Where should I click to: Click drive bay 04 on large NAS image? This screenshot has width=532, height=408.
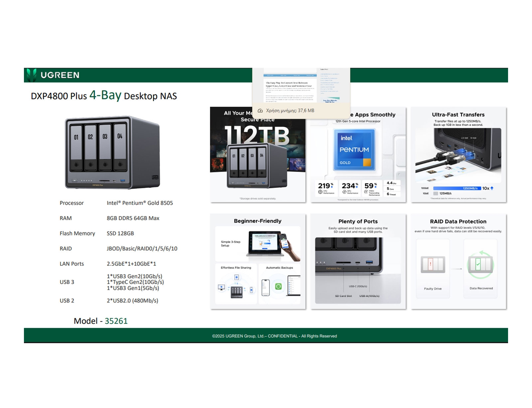click(120, 146)
